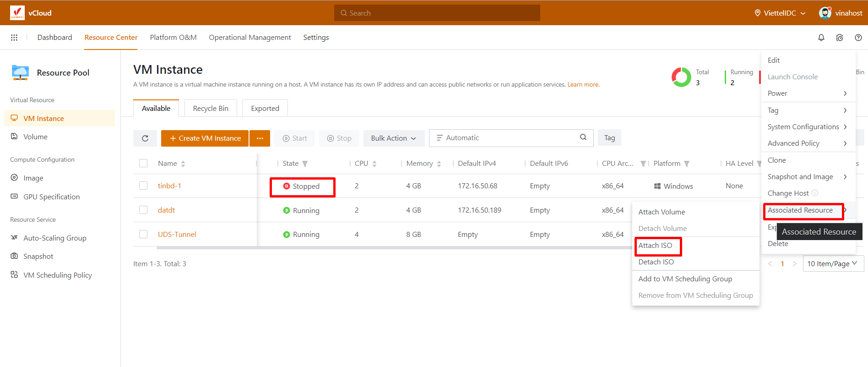Open the three-dots more actions button
This screenshot has height=367, width=868.
pos(260,138)
